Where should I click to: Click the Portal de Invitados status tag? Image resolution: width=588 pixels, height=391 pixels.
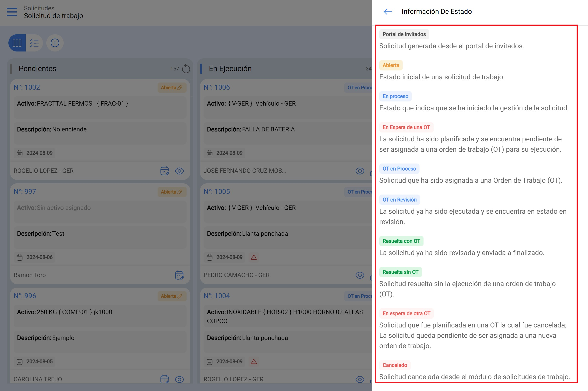point(404,34)
